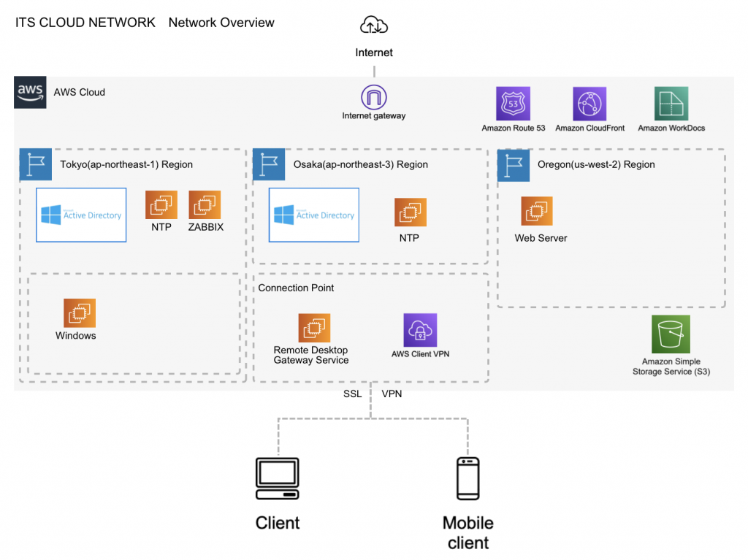Select the Web Server instance icon
Image resolution: width=748 pixels, height=560 pixels.
click(537, 211)
